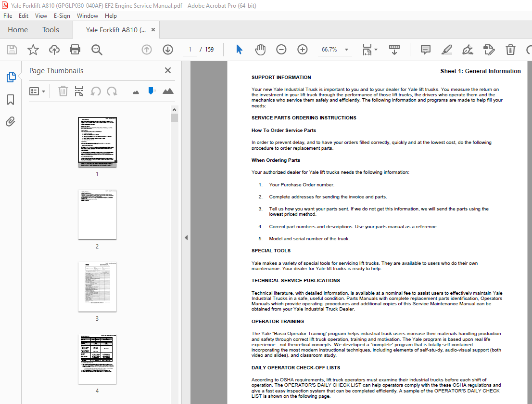Select page 3 thumbnail
Viewport: 532px width, 404px height.
coord(97,287)
